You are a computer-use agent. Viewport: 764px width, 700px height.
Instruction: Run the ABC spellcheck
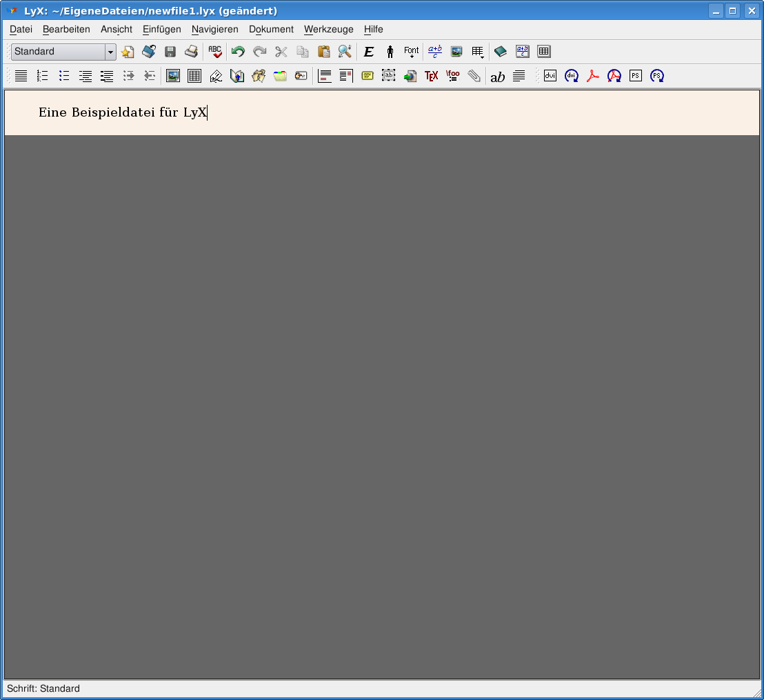point(215,51)
